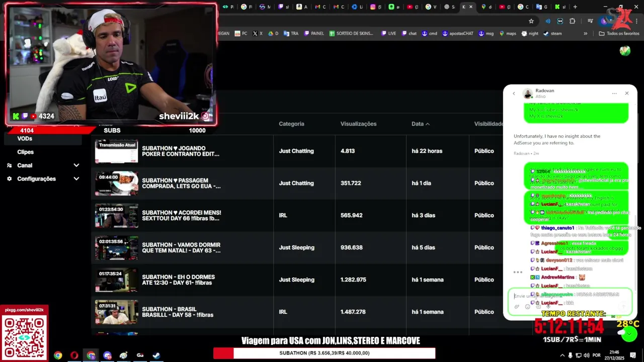Click Just Sleeping category for 936.638 views row
This screenshot has height=362, width=644.
pyautogui.click(x=296, y=248)
